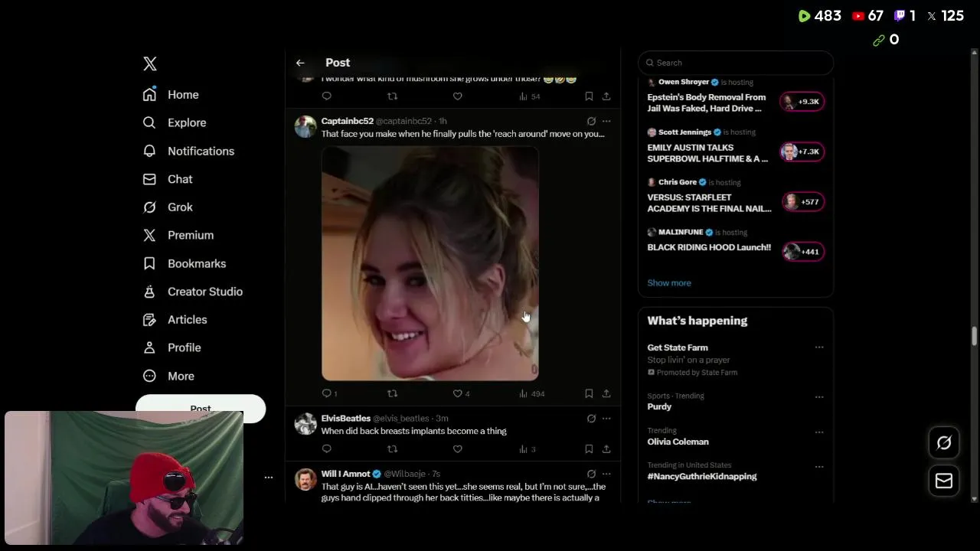Click Show more under live spaces

point(669,283)
